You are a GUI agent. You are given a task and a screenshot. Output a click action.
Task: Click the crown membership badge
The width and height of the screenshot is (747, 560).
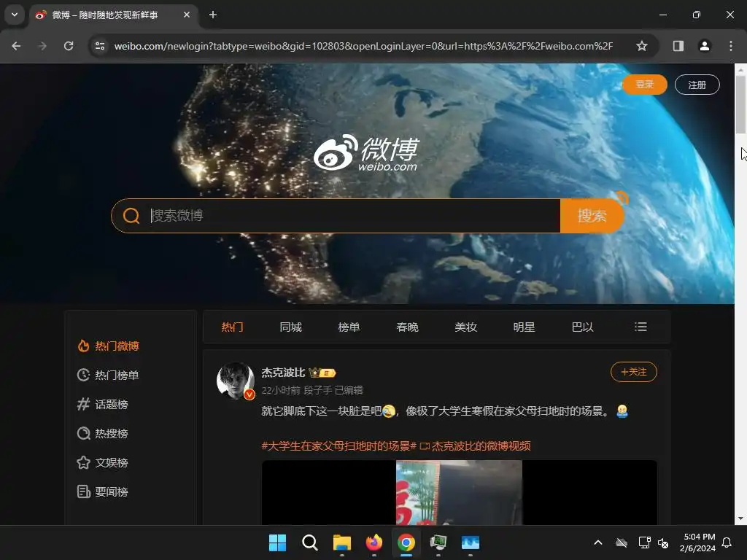click(322, 373)
